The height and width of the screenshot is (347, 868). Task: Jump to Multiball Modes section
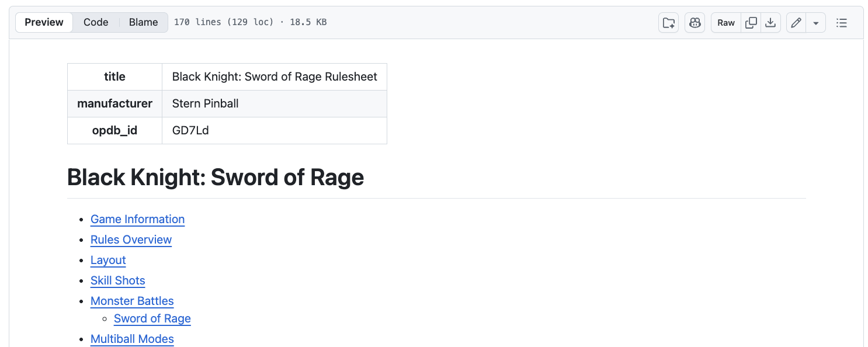(132, 339)
